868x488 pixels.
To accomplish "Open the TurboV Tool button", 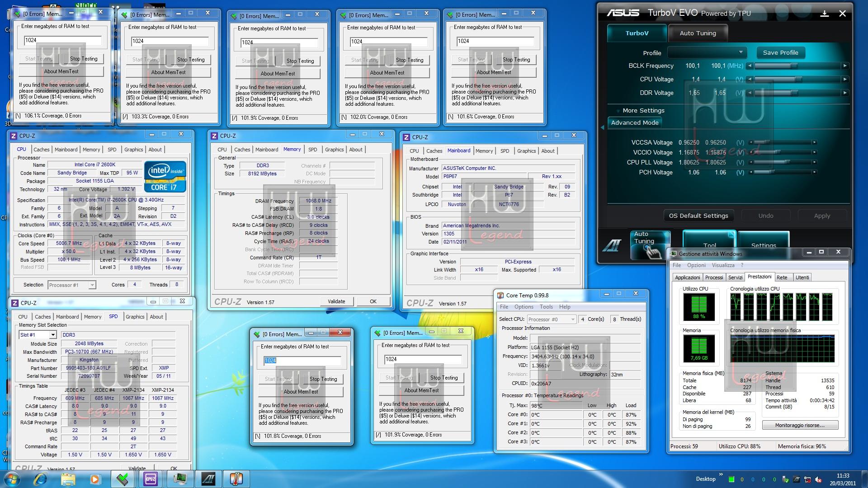I will pyautogui.click(x=709, y=245).
